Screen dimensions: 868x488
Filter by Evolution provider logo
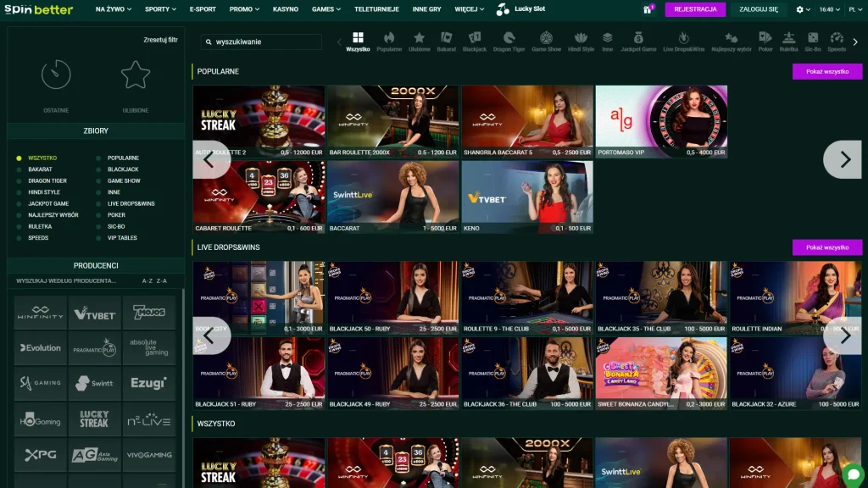coord(41,348)
